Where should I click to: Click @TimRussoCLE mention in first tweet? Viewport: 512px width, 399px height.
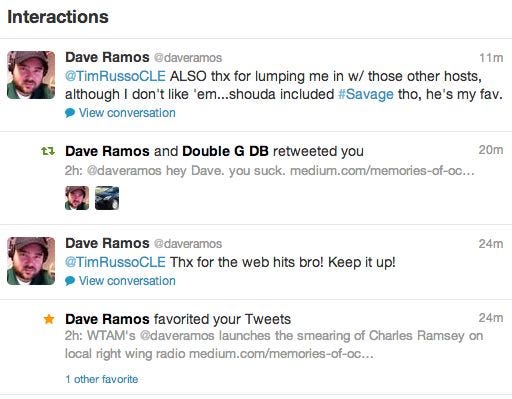pyautogui.click(x=115, y=76)
